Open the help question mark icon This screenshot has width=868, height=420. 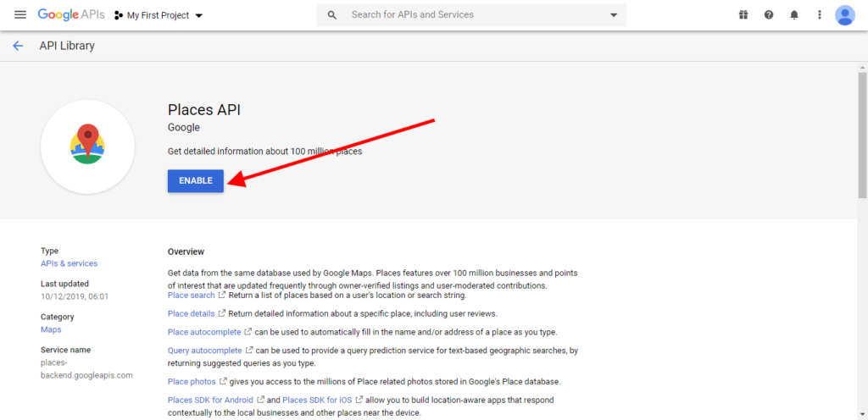pyautogui.click(x=769, y=15)
